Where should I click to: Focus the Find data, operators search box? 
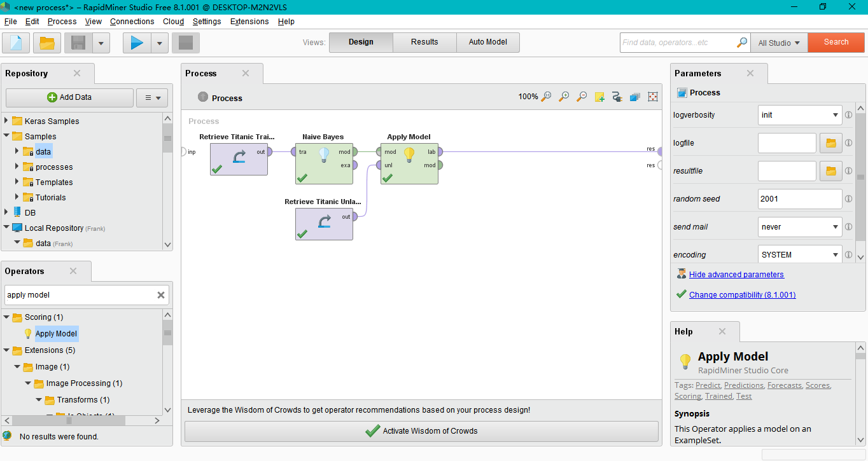coord(678,43)
